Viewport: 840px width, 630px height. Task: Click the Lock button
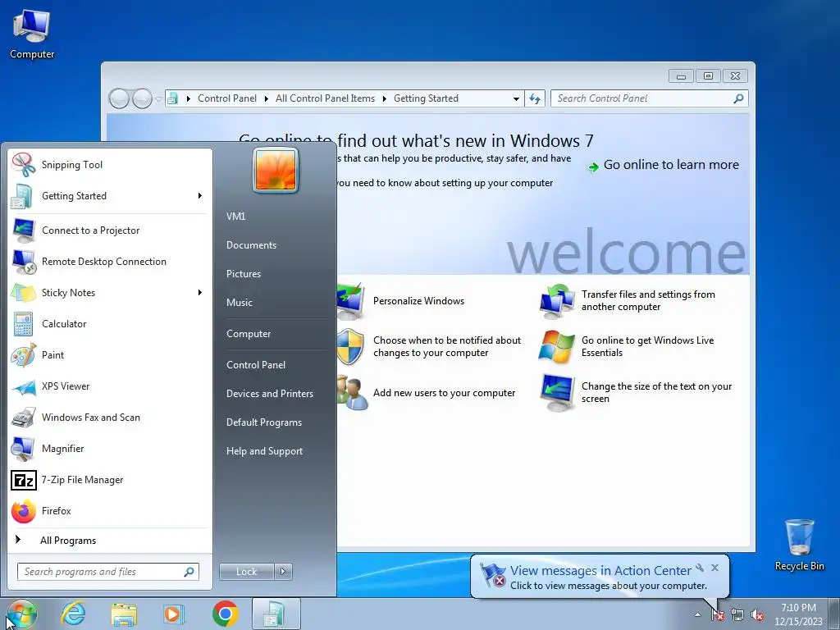coord(246,572)
